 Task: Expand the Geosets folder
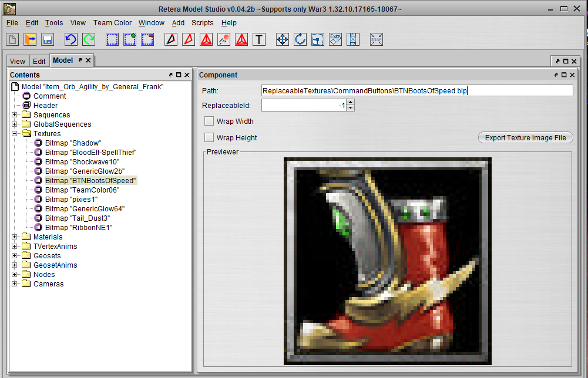[14, 255]
